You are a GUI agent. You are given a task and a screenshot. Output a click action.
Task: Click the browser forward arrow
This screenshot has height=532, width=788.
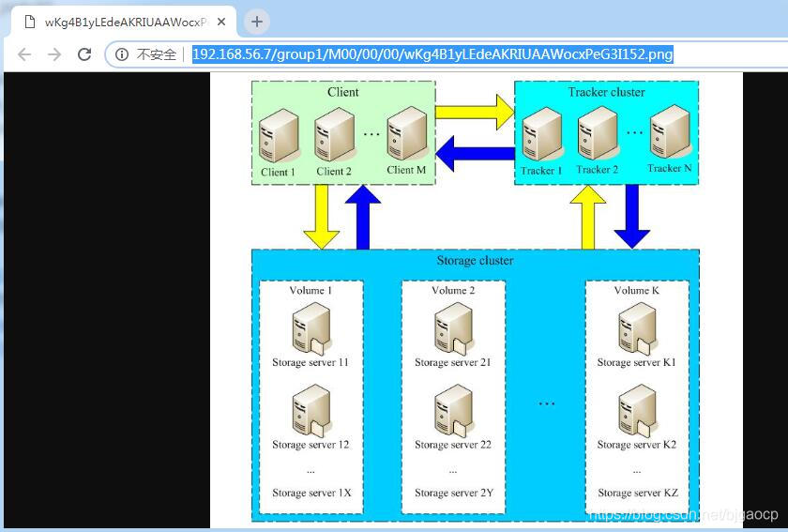coord(54,54)
